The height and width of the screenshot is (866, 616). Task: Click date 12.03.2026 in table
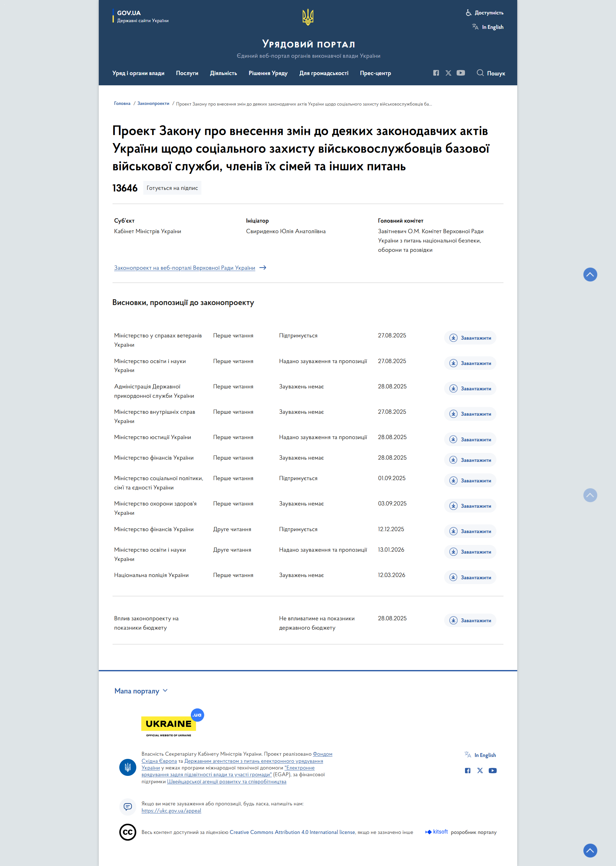(x=392, y=575)
